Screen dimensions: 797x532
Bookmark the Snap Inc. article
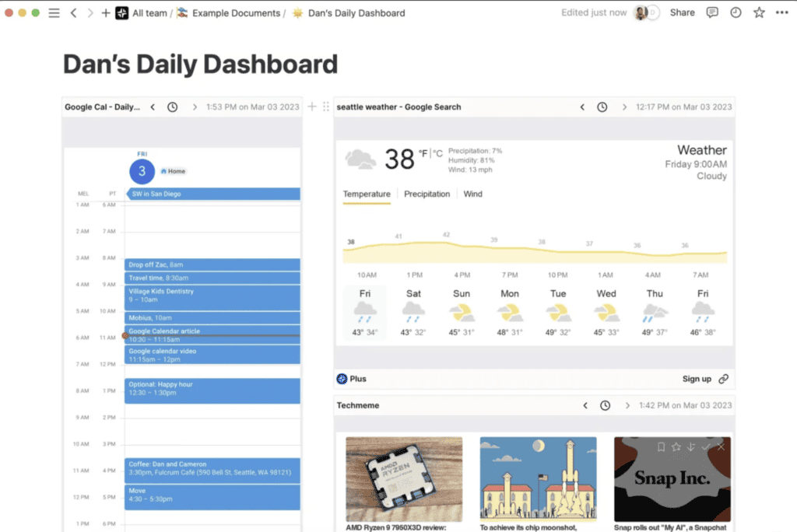click(661, 446)
